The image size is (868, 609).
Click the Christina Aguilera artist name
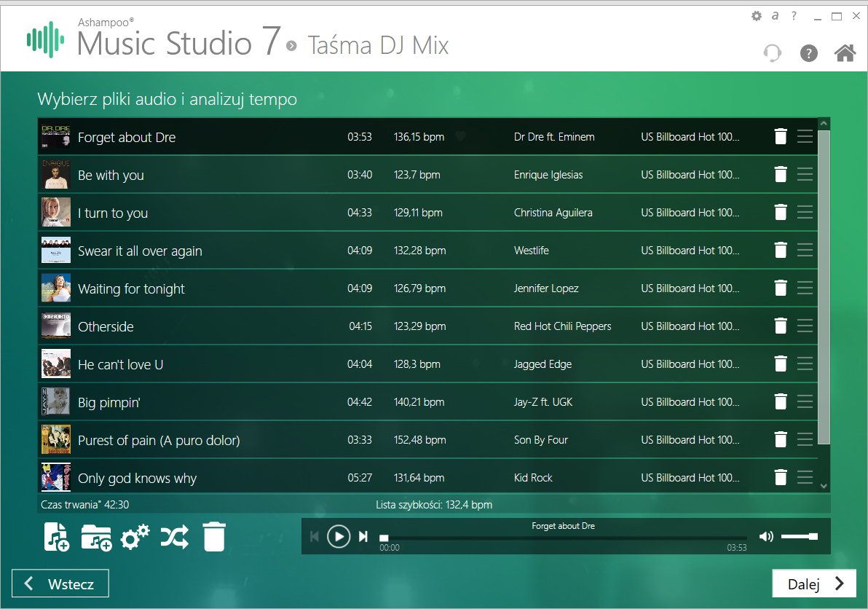click(553, 213)
